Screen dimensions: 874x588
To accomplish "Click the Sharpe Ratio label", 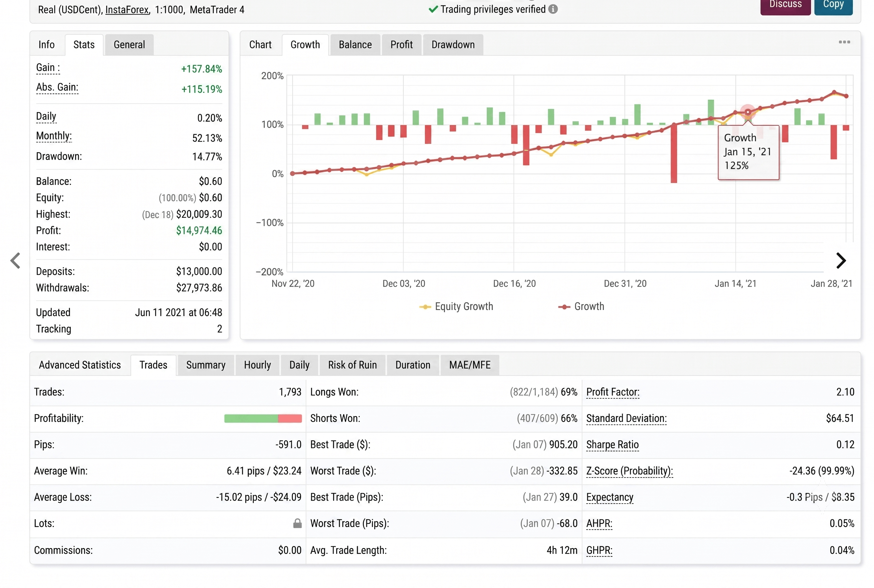I will pos(612,445).
